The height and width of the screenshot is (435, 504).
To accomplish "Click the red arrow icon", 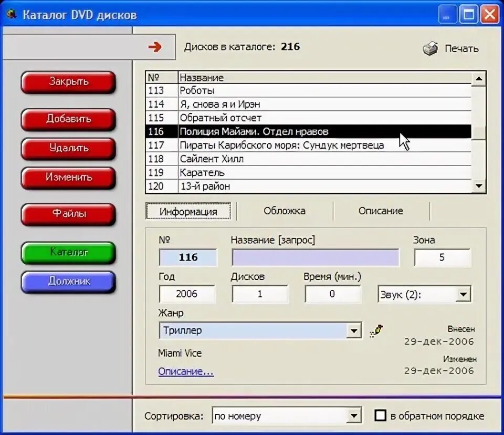I will [155, 47].
